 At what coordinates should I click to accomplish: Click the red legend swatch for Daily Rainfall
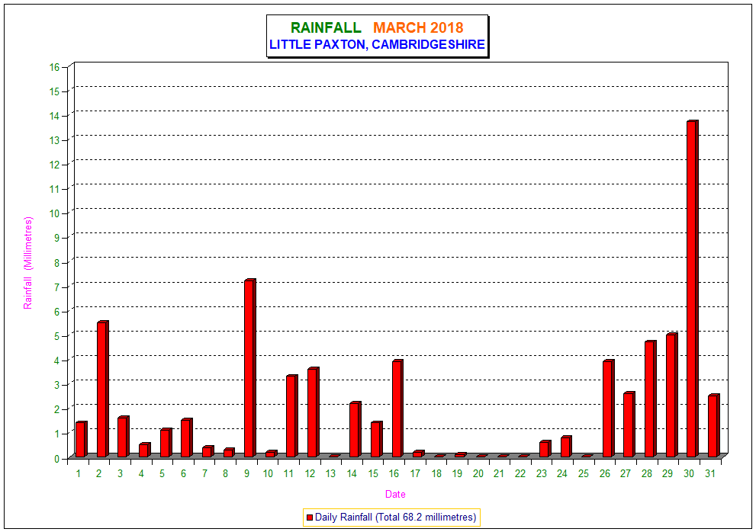tap(310, 518)
